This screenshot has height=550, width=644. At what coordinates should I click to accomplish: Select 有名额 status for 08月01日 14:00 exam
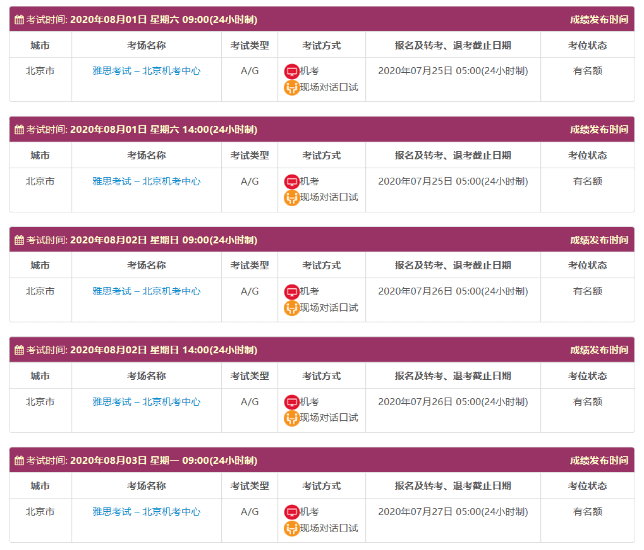tap(587, 181)
